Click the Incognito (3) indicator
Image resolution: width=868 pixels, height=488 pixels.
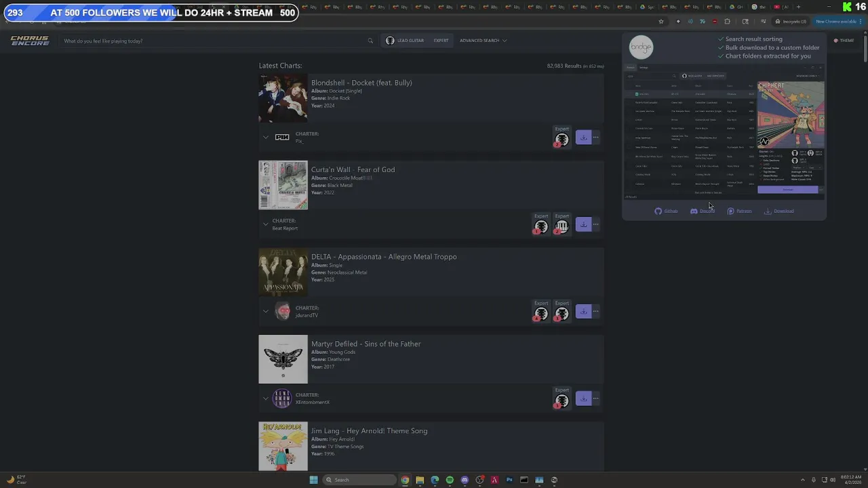791,22
